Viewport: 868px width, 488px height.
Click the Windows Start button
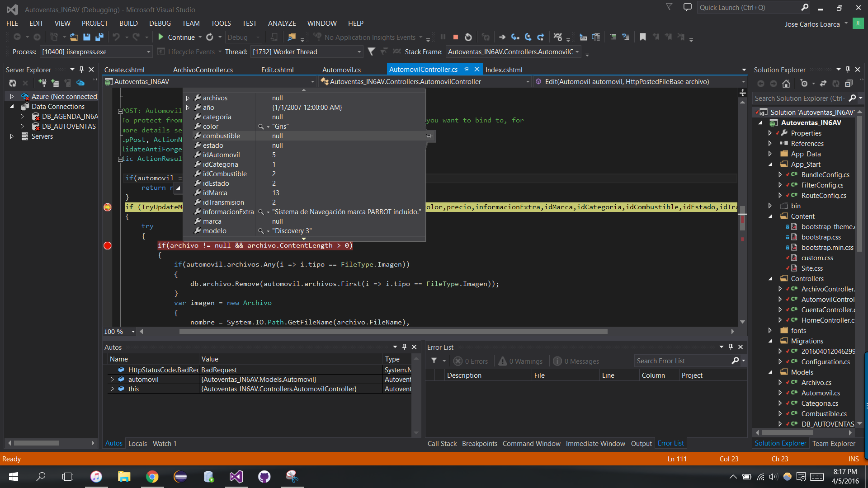click(x=13, y=477)
